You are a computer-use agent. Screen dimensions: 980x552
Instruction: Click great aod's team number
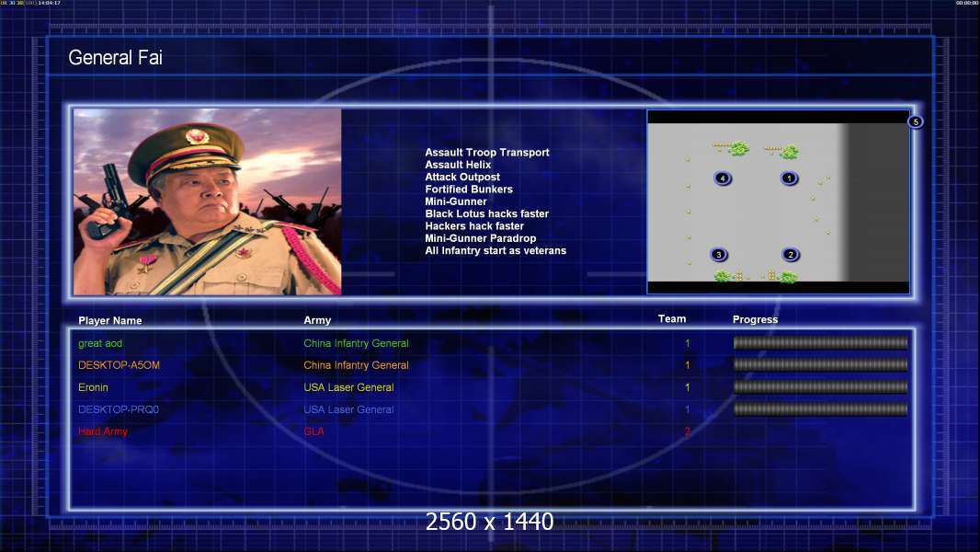click(687, 343)
